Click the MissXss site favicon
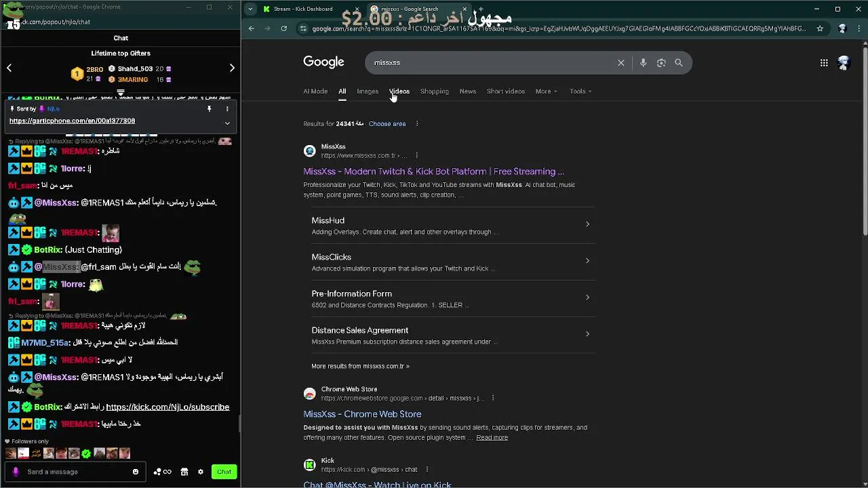Image resolution: width=868 pixels, height=488 pixels. [309, 151]
